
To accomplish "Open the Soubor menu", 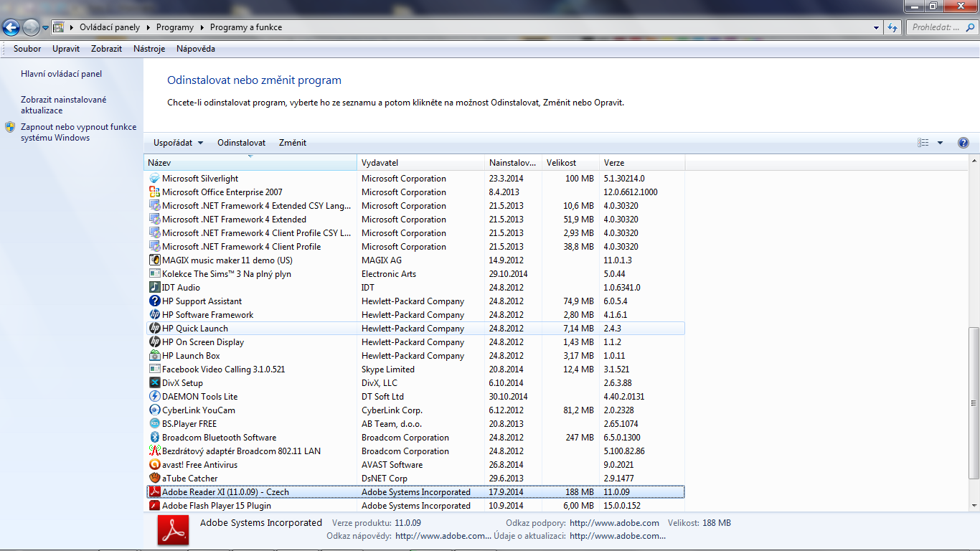I will point(27,49).
